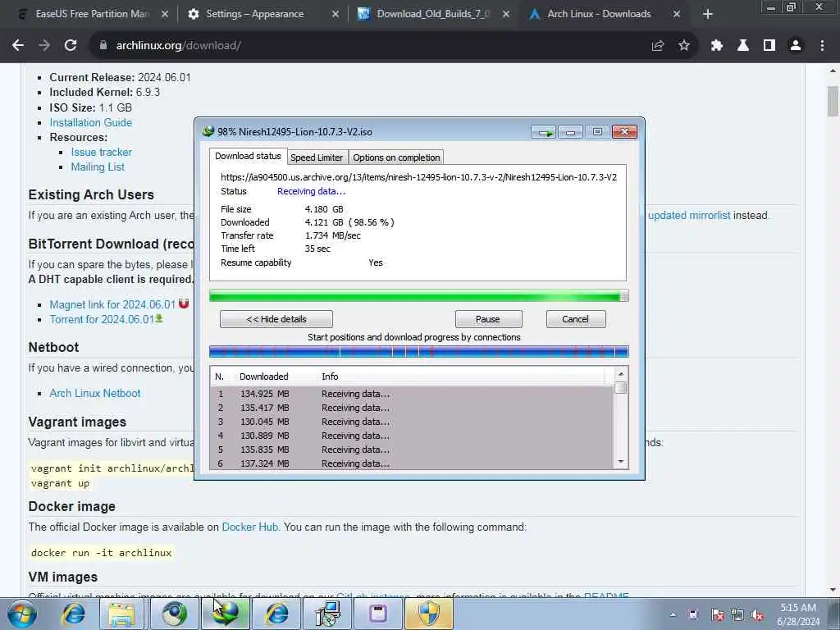Switch to the Download_Old_Builds tab

[431, 14]
